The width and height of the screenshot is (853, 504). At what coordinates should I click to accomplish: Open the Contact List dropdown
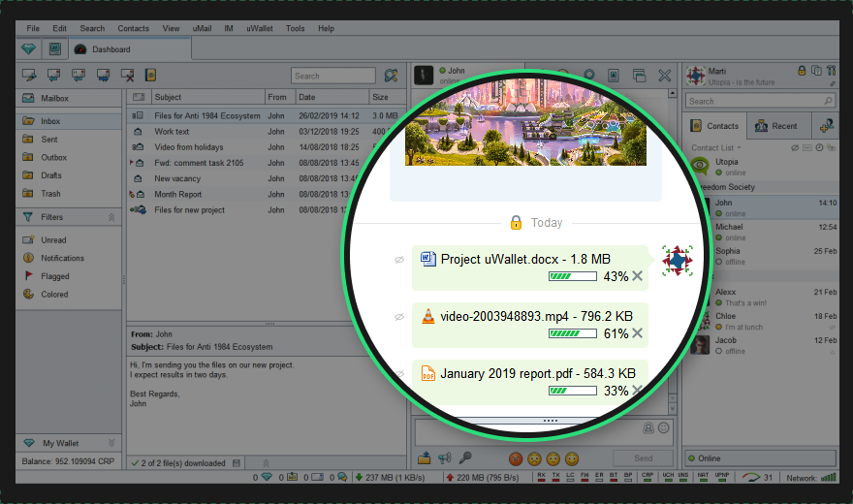[716, 148]
